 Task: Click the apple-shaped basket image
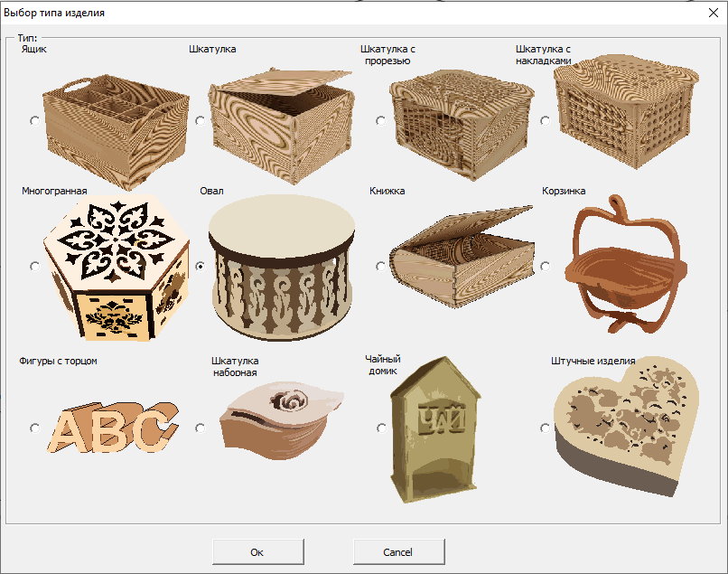click(626, 264)
